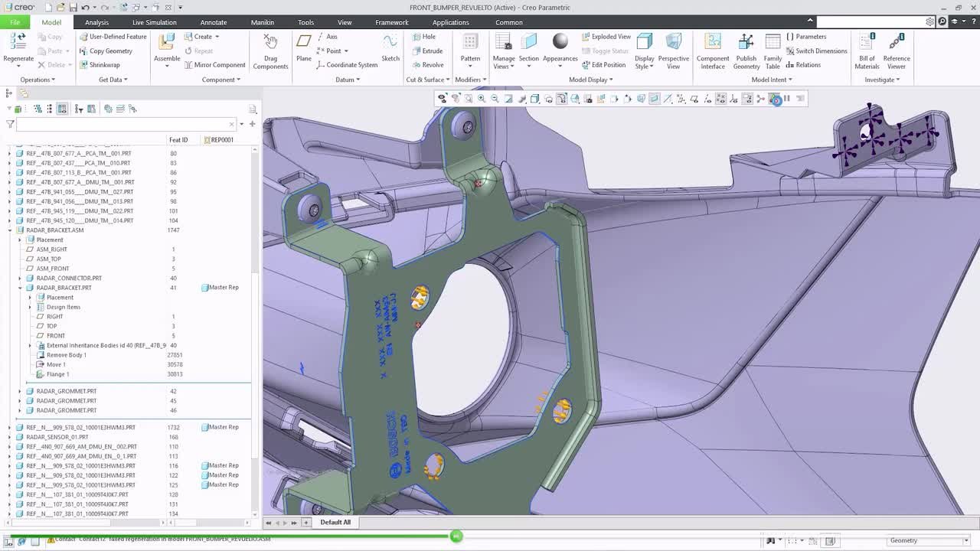Viewport: 980px width, 551px height.
Task: Pause simulation in graphics toolbar
Action: click(786, 99)
